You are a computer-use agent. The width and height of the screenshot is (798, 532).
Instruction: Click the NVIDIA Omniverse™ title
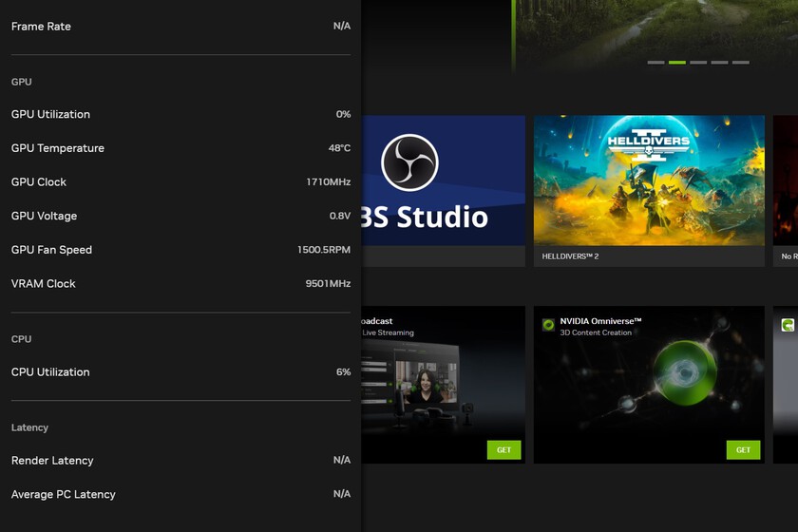click(x=600, y=321)
